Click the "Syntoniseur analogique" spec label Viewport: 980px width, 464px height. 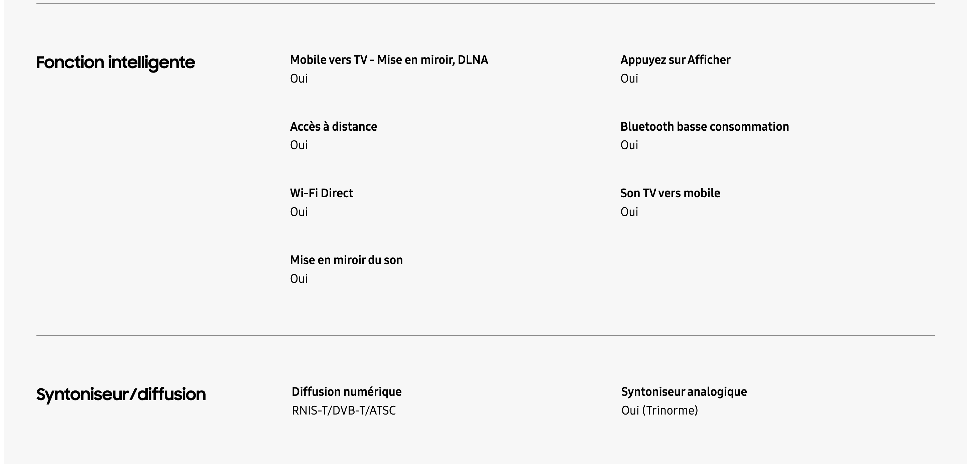point(684,392)
